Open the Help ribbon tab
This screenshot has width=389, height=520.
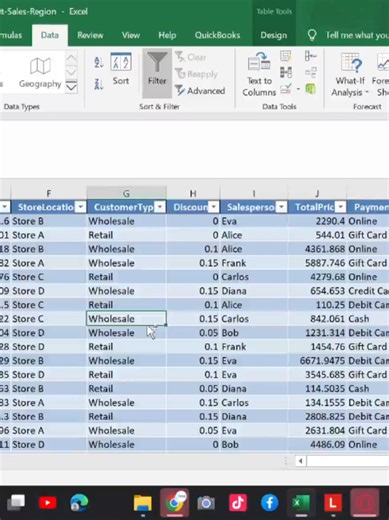tap(167, 35)
